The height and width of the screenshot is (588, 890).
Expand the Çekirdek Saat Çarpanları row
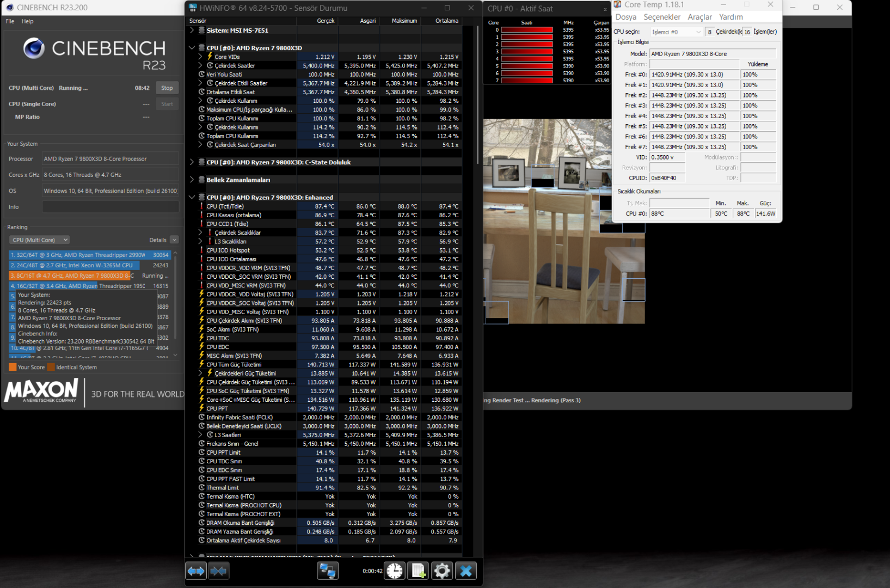[x=200, y=145]
